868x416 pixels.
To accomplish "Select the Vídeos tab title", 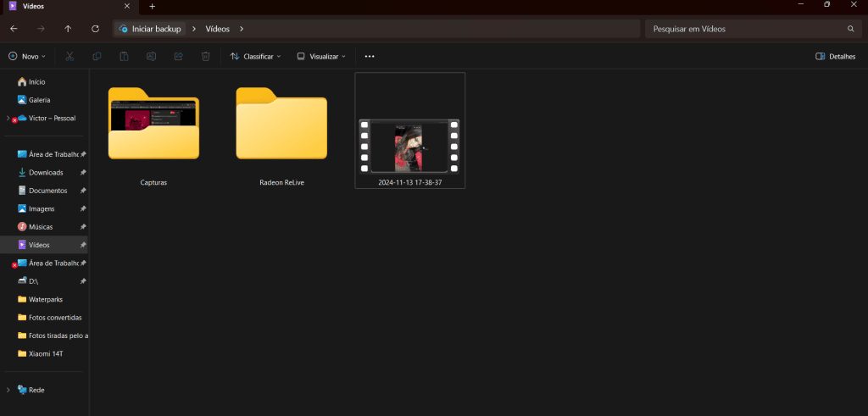I will pyautogui.click(x=34, y=7).
